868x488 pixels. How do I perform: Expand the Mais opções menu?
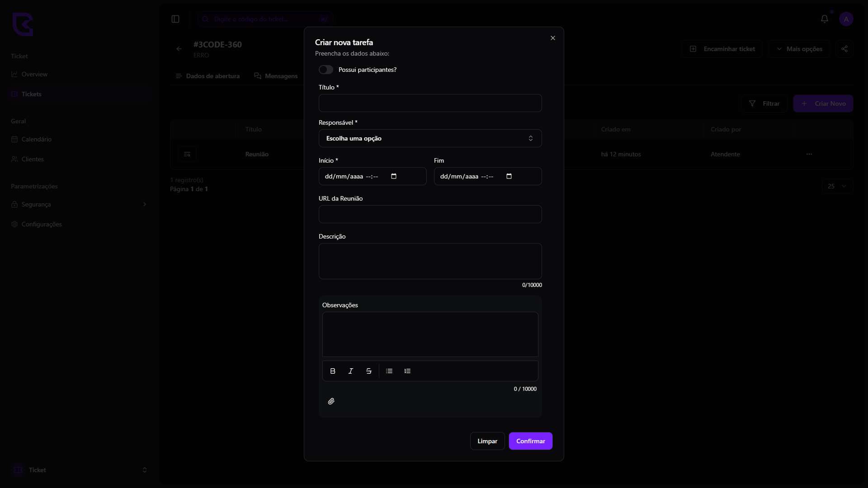pyautogui.click(x=799, y=49)
